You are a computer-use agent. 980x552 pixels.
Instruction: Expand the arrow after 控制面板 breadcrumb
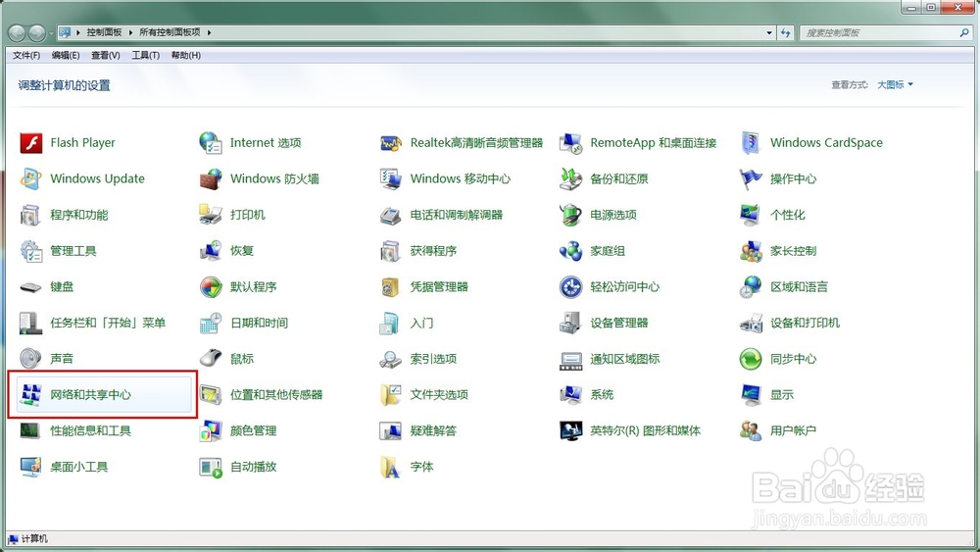click(x=130, y=32)
